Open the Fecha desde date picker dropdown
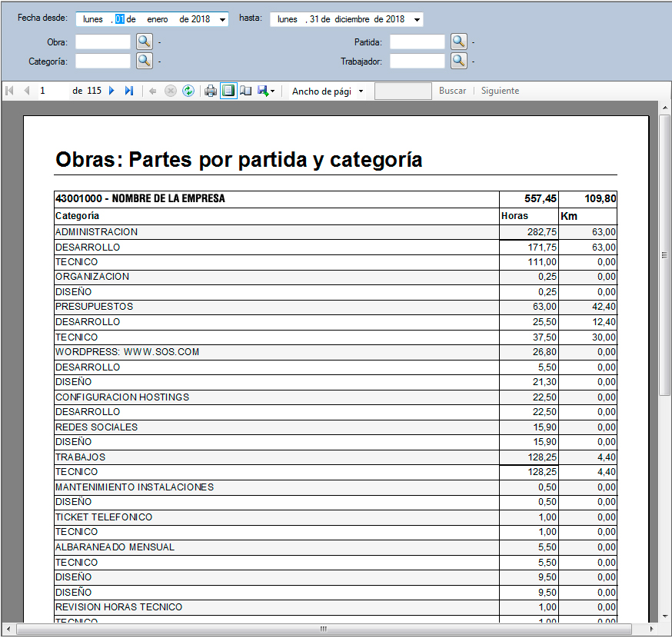The width and height of the screenshot is (672, 638). 222,19
